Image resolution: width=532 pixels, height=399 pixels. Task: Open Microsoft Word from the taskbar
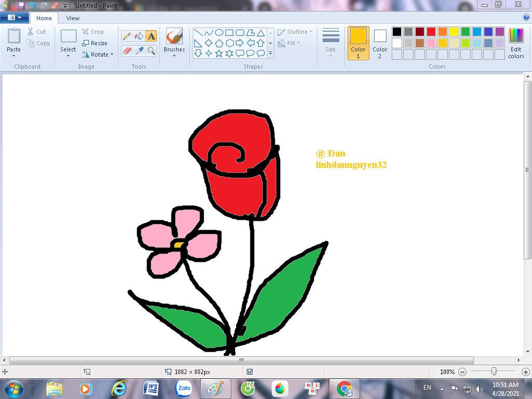tap(151, 389)
